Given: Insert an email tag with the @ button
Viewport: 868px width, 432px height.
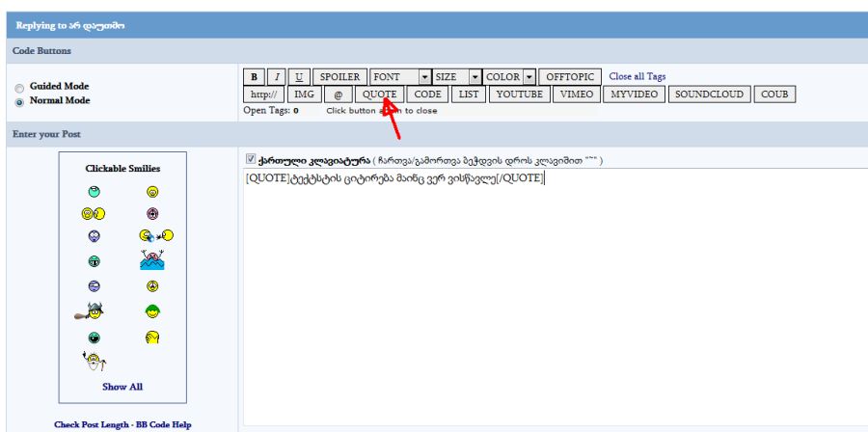Looking at the screenshot, I should pos(339,94).
